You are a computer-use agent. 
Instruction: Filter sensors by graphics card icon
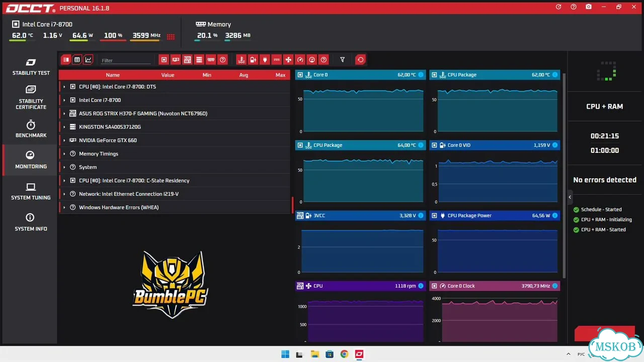click(x=176, y=60)
